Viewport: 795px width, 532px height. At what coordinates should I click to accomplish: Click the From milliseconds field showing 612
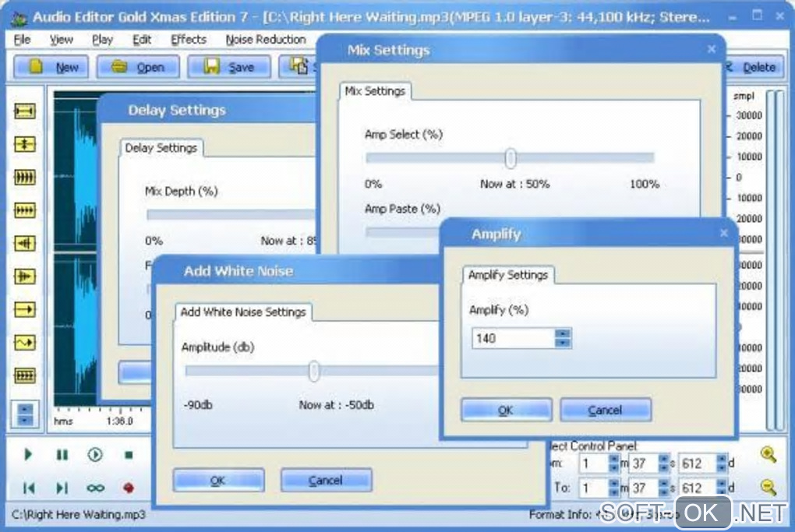[698, 463]
